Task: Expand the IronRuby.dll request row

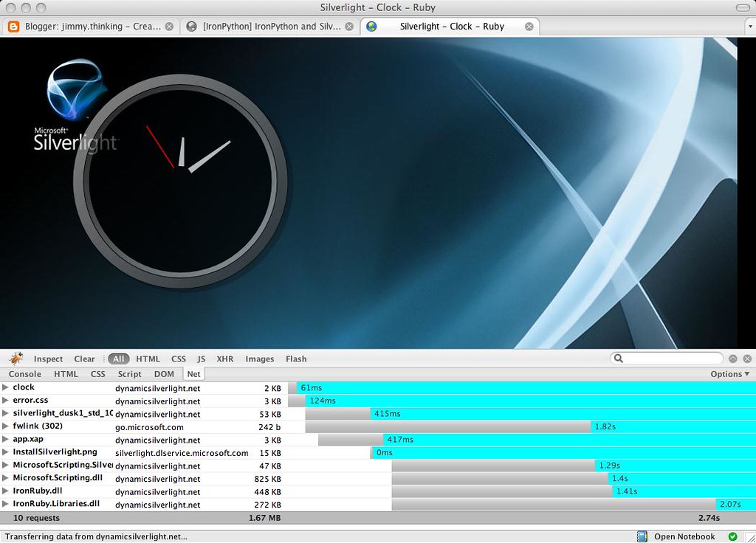Action: coord(5,491)
